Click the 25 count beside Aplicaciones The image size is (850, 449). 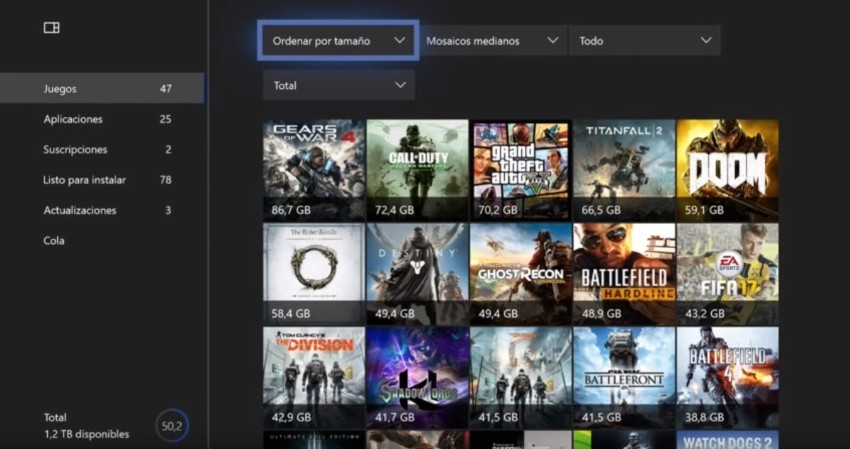tap(166, 119)
